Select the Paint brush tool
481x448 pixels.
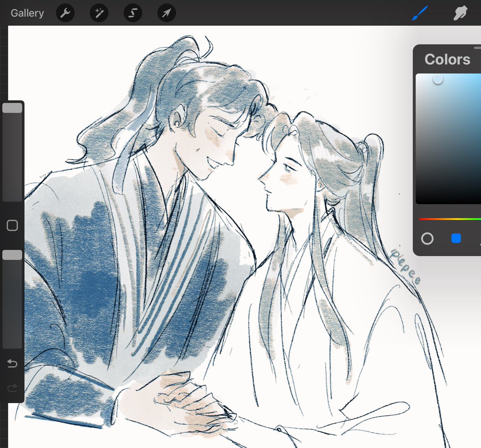pyautogui.click(x=420, y=13)
